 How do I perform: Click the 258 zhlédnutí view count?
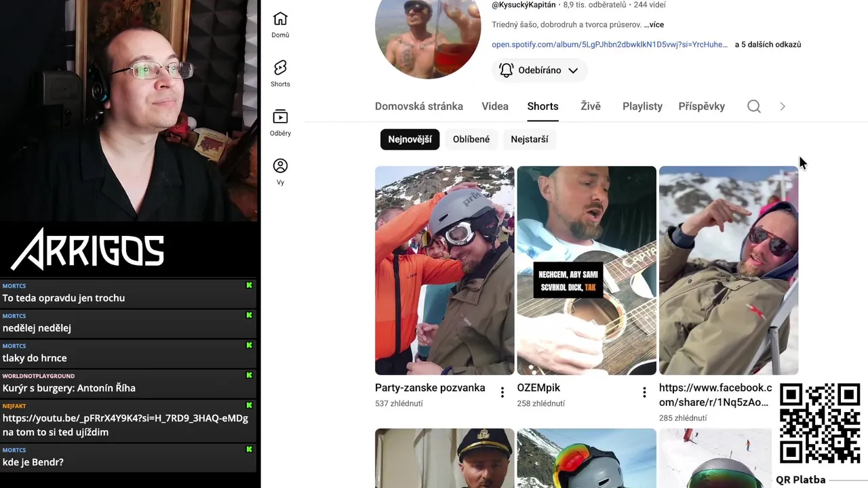(x=540, y=404)
